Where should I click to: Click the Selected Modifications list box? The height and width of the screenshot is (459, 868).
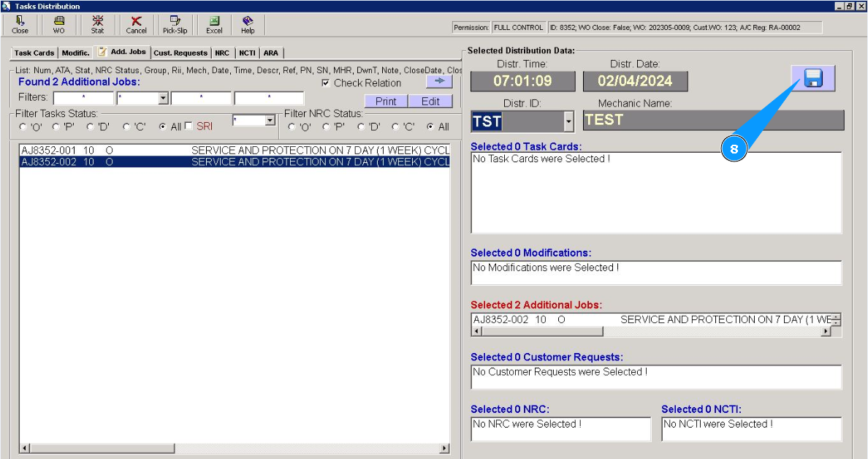tap(656, 273)
